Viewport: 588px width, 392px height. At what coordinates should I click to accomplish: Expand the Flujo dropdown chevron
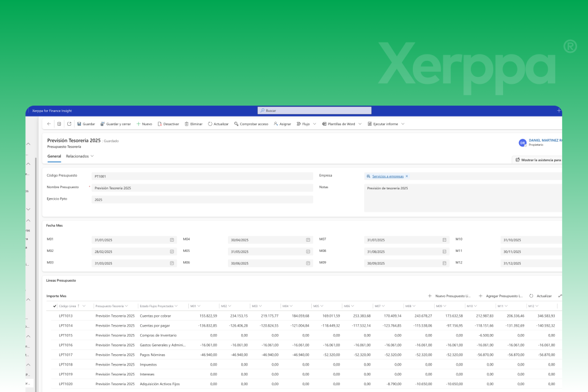pyautogui.click(x=315, y=124)
